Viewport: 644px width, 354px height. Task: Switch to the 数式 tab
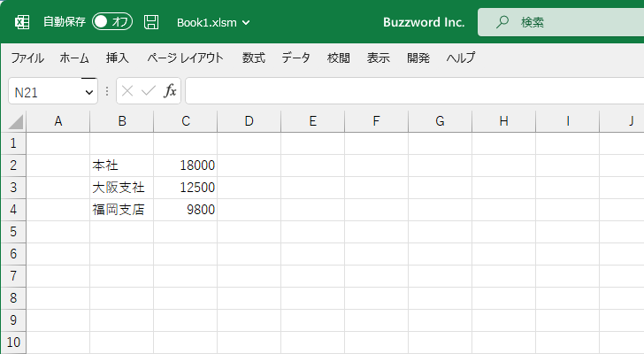(253, 58)
